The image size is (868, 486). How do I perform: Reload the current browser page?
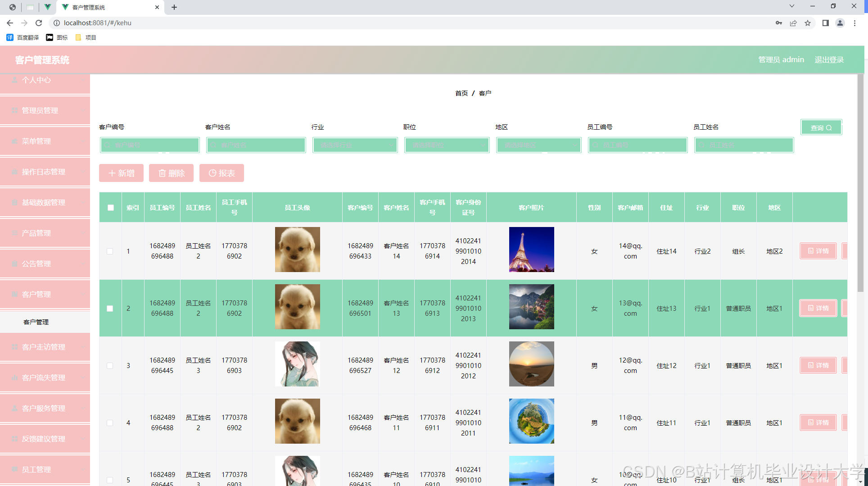tap(39, 23)
